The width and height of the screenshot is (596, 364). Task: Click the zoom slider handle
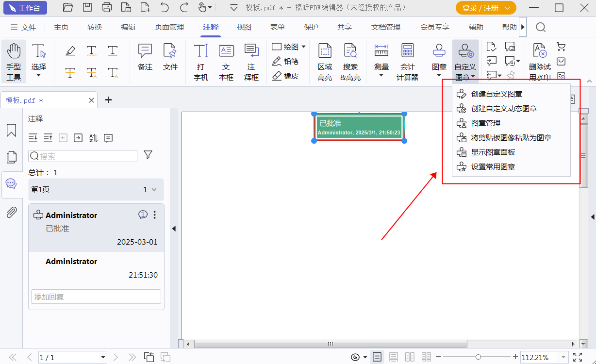click(478, 357)
